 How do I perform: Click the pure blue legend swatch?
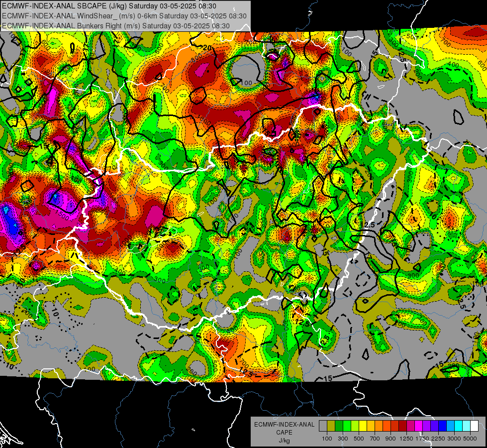[443, 426]
